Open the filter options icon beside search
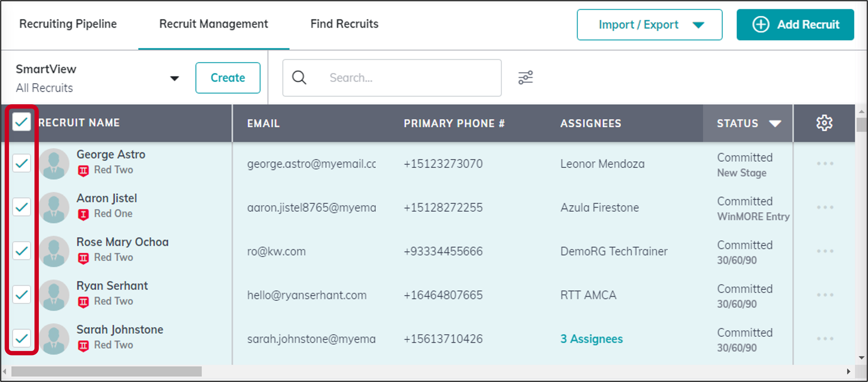 pyautogui.click(x=526, y=77)
